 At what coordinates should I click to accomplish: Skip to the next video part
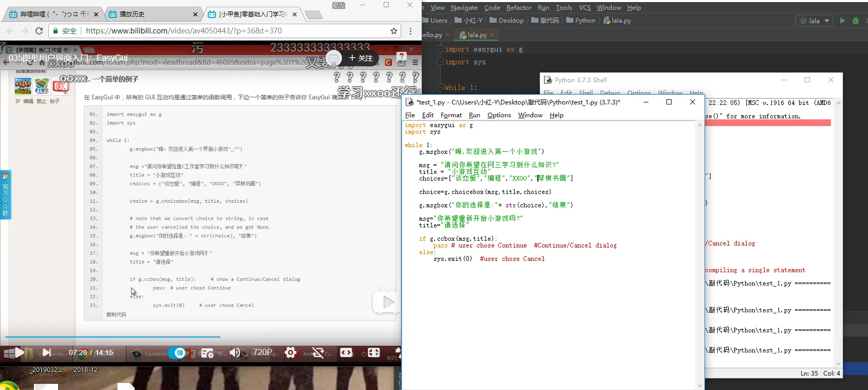46,352
